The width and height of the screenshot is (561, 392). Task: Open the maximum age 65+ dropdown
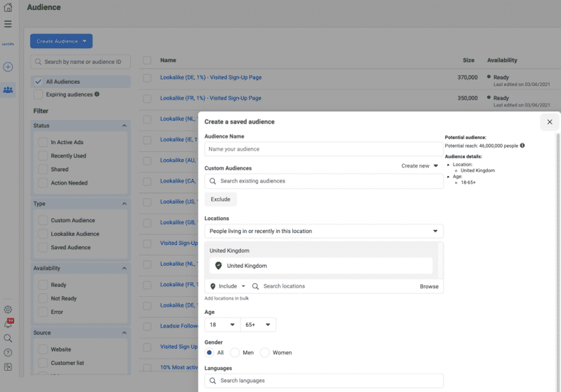click(258, 325)
